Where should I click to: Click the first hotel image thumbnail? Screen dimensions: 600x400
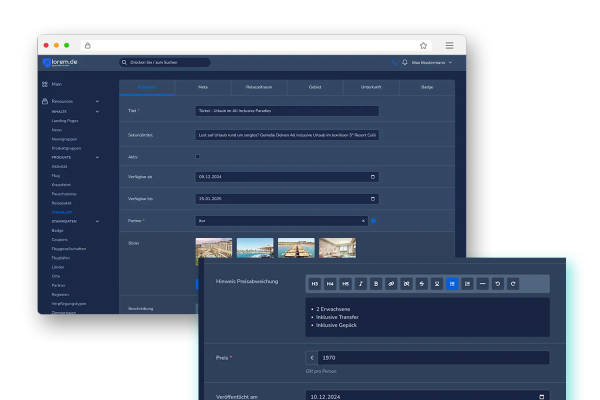tap(214, 249)
